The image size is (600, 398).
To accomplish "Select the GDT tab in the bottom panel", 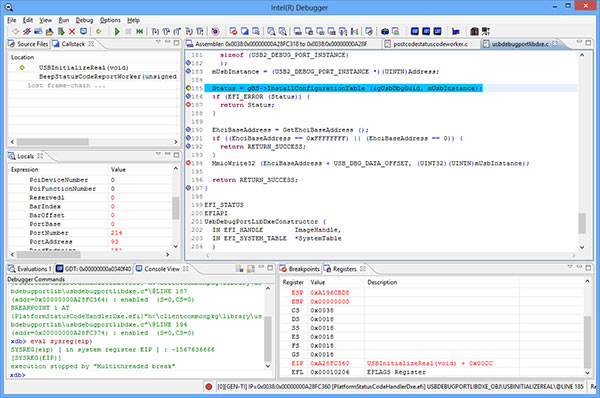I will [x=94, y=269].
